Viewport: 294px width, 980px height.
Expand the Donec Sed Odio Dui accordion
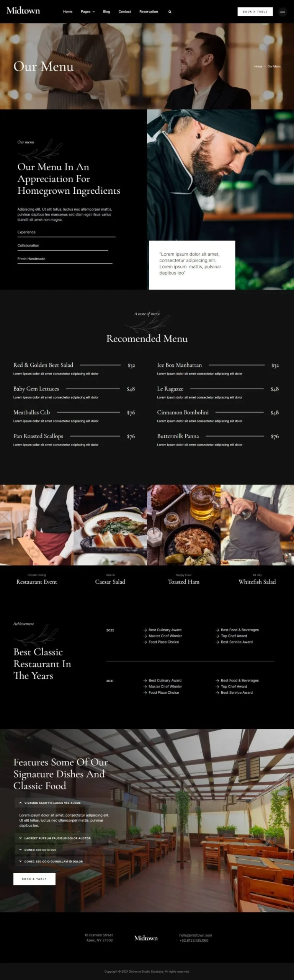(x=38, y=849)
